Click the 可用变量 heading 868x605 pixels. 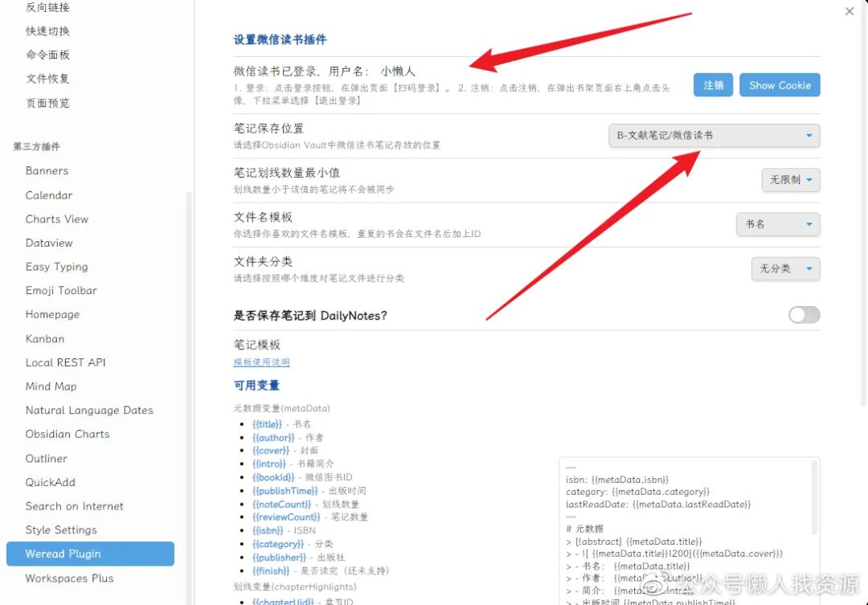(x=256, y=385)
